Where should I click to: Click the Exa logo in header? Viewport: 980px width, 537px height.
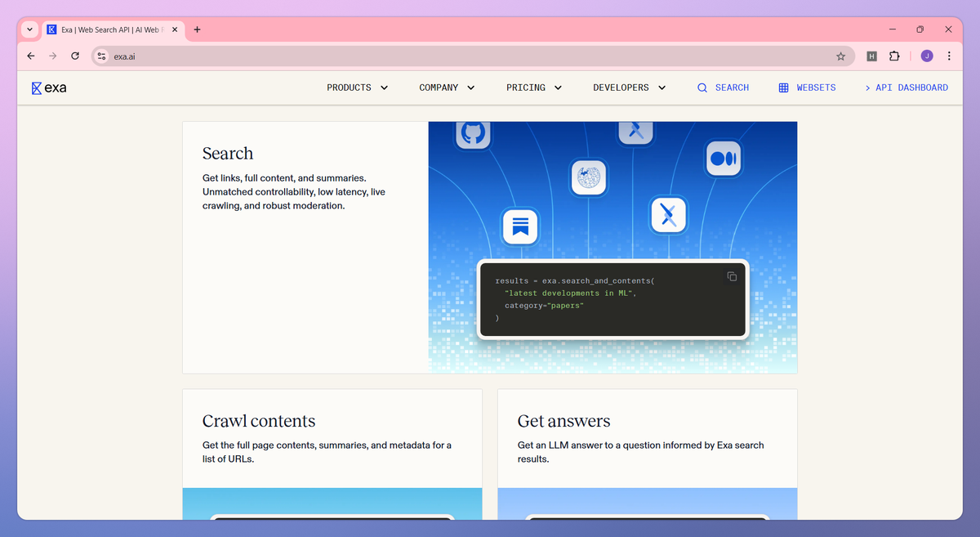(x=49, y=88)
